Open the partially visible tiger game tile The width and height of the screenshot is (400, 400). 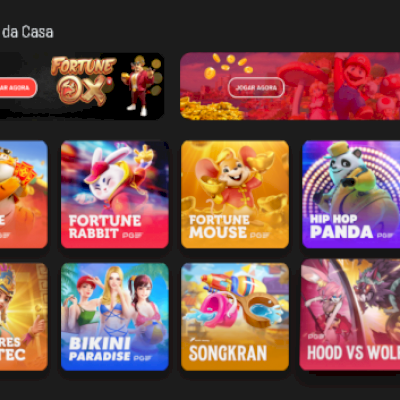pos(24,194)
